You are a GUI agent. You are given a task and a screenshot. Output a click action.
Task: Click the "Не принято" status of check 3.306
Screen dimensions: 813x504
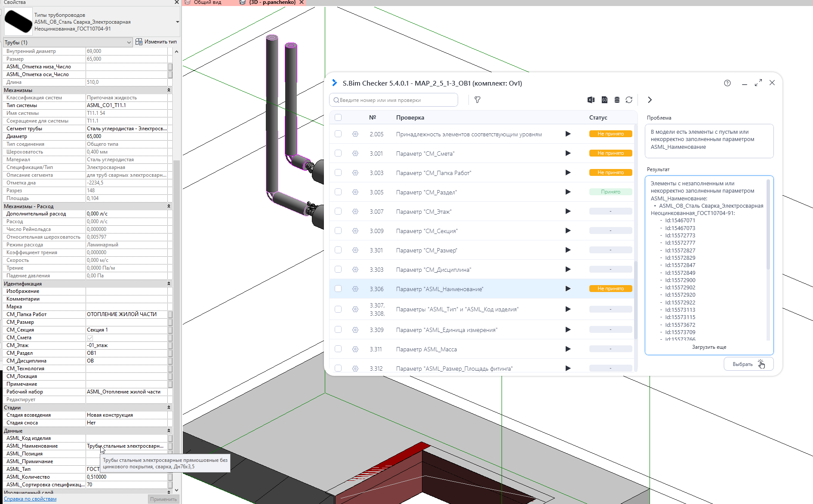[610, 289]
